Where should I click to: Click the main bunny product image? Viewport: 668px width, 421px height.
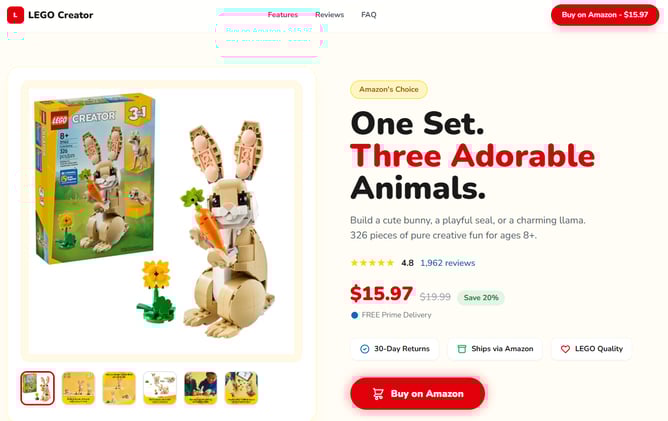point(161,221)
